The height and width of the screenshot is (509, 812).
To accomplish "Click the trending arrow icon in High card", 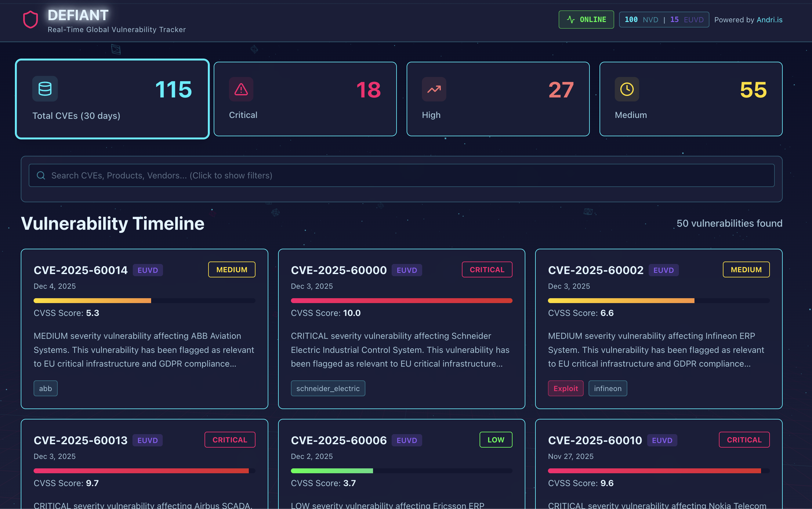I will [433, 89].
